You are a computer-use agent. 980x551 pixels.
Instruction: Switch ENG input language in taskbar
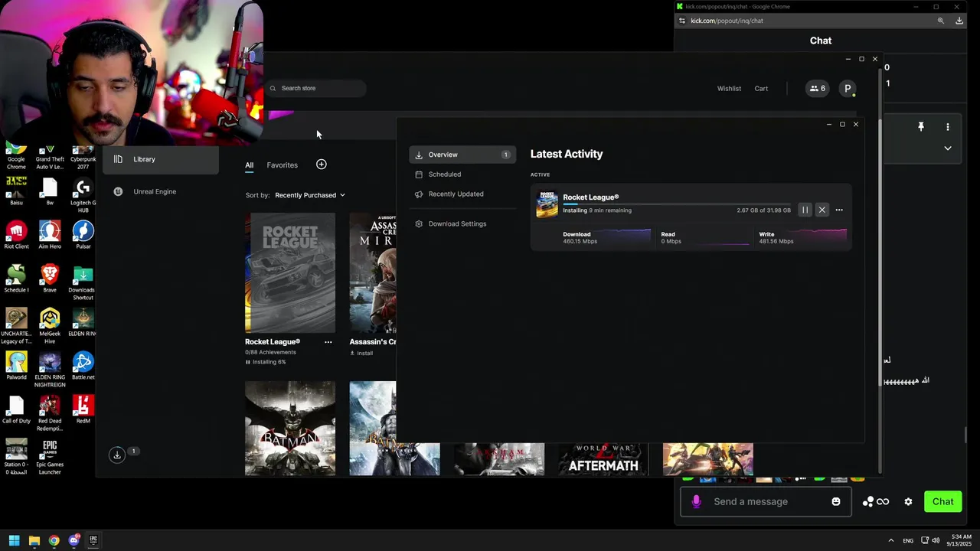[x=908, y=540]
